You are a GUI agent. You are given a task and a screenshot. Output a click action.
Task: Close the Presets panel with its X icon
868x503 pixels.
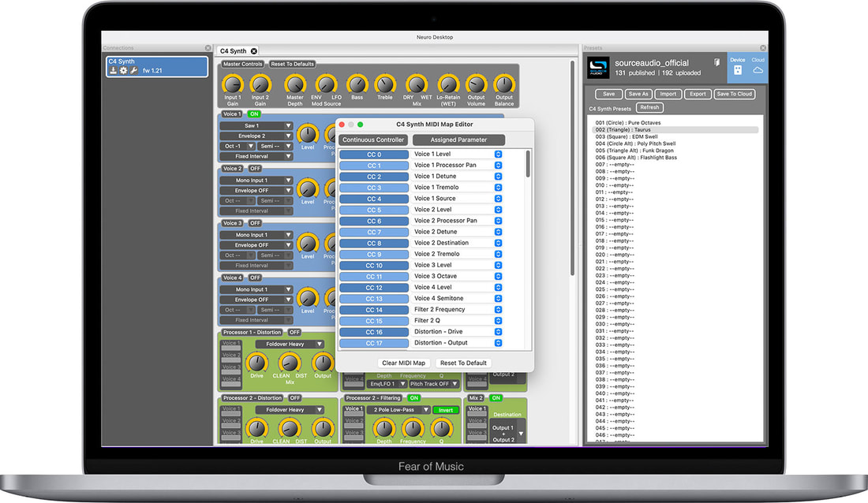(x=763, y=48)
